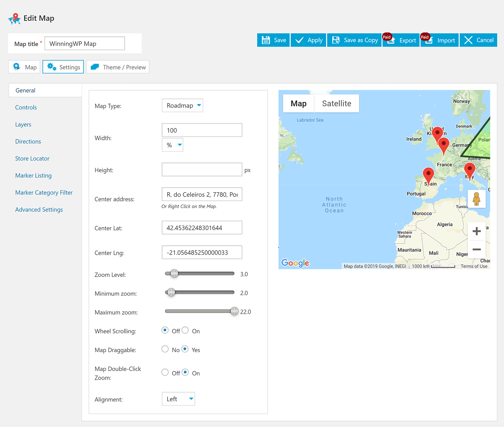Open the Terms of Use link

coord(474,266)
